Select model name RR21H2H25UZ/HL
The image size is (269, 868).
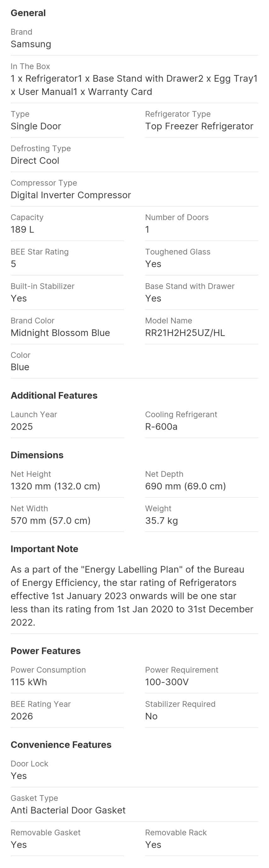tap(185, 332)
